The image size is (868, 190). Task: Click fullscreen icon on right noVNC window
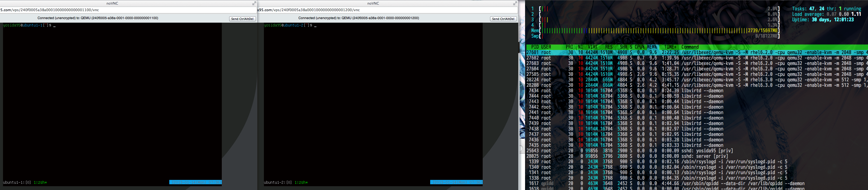click(515, 3)
